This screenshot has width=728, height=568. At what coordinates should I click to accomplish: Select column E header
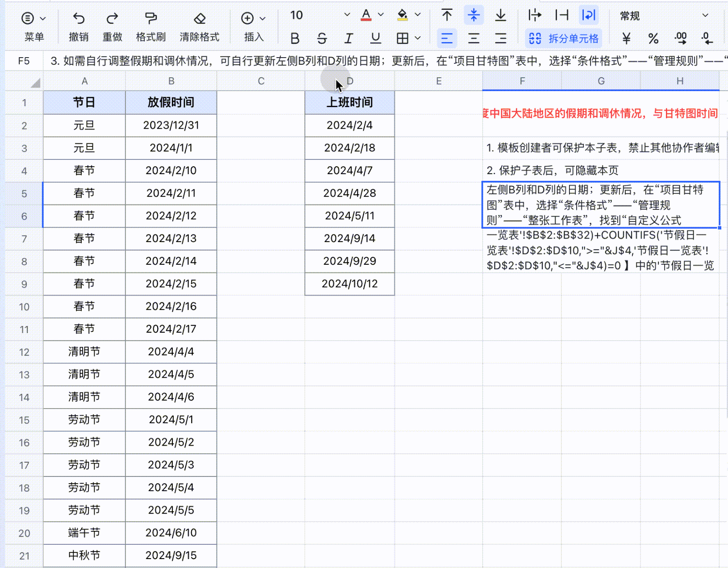pyautogui.click(x=439, y=81)
